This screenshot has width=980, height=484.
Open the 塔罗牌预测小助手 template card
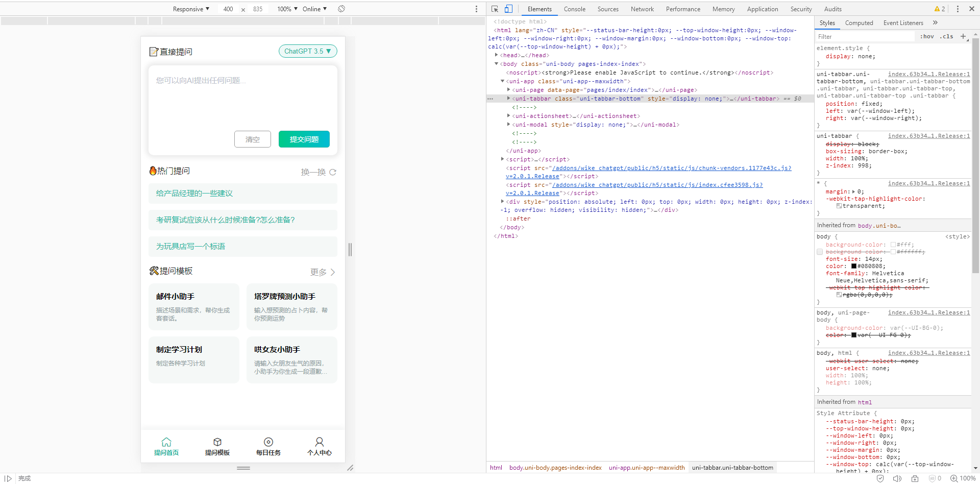click(x=292, y=307)
